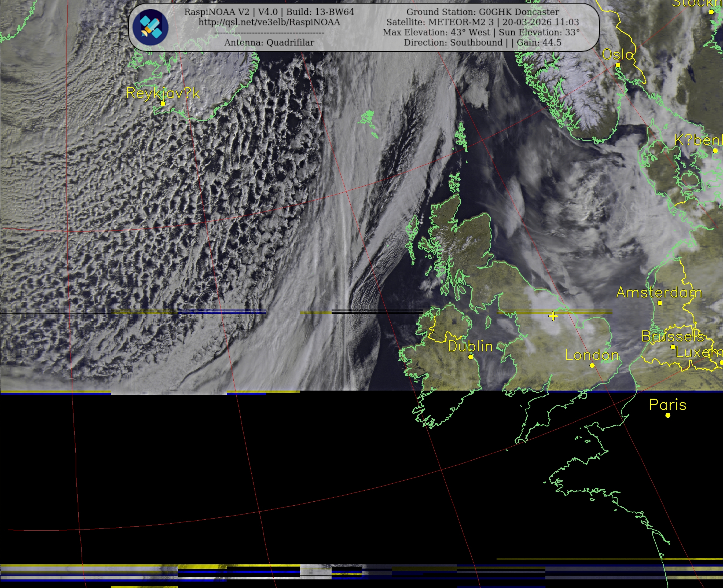Screen dimensions: 723x588
Task: Click the London city marker dot
Action: click(x=592, y=365)
